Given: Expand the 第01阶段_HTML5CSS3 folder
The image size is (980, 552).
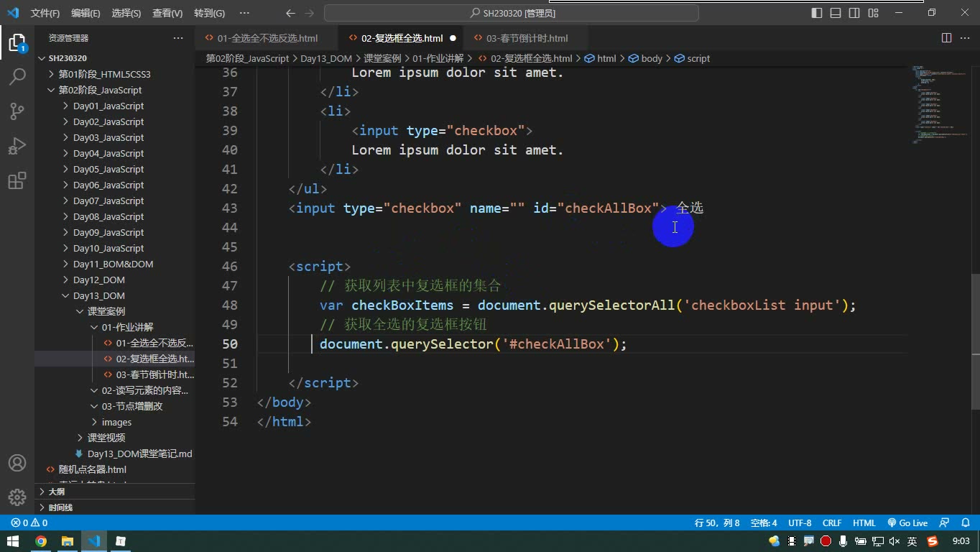Looking at the screenshot, I should (104, 74).
